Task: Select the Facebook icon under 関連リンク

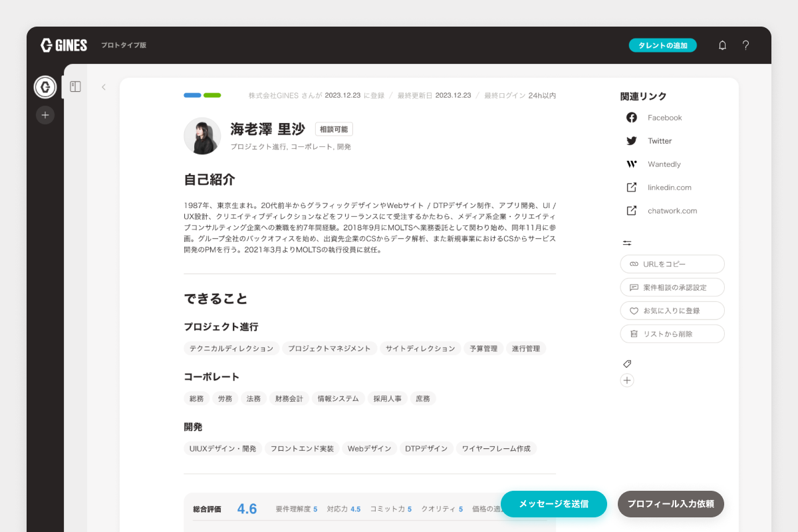Action: tap(631, 117)
